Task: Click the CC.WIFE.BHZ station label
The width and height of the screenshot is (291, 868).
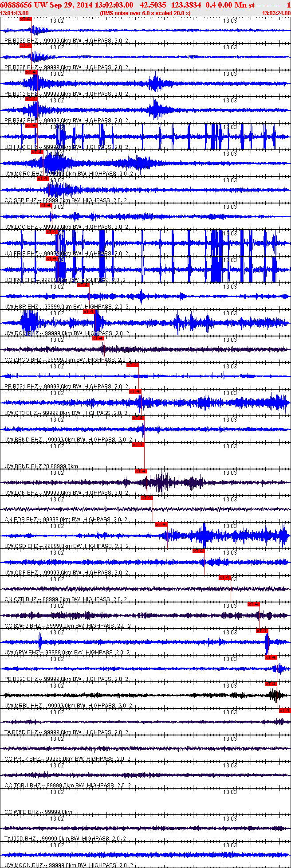Action: click(x=21, y=812)
